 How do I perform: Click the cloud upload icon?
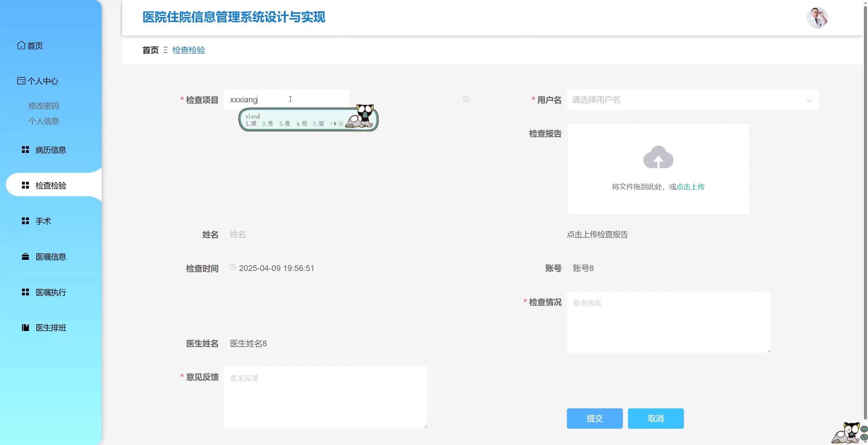[x=658, y=158]
